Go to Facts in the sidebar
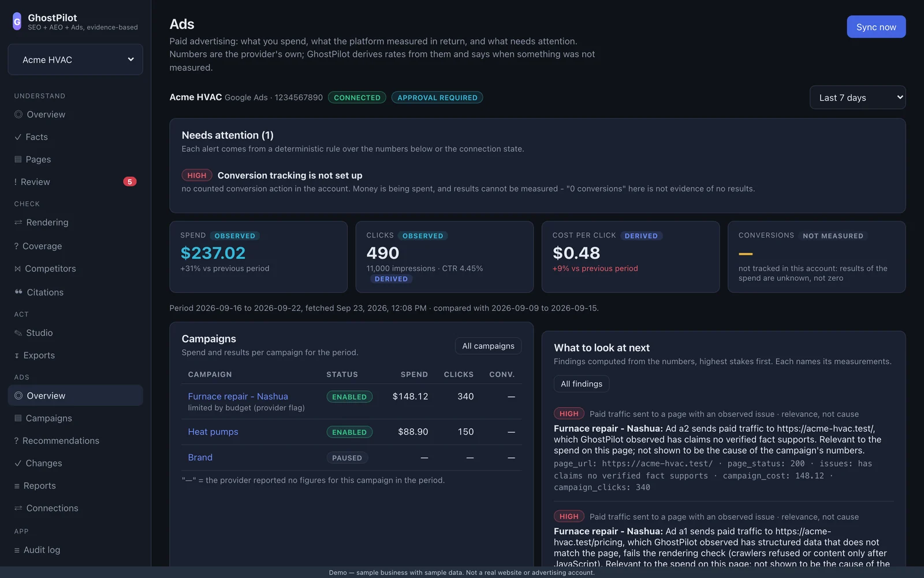 [x=75, y=137]
